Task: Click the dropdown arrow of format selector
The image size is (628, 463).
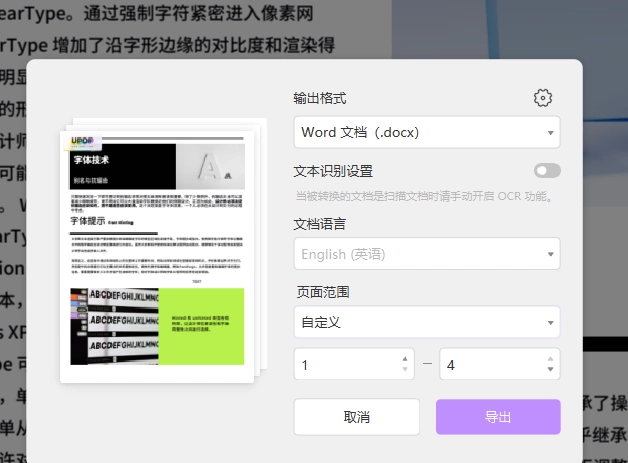Action: 551,133
